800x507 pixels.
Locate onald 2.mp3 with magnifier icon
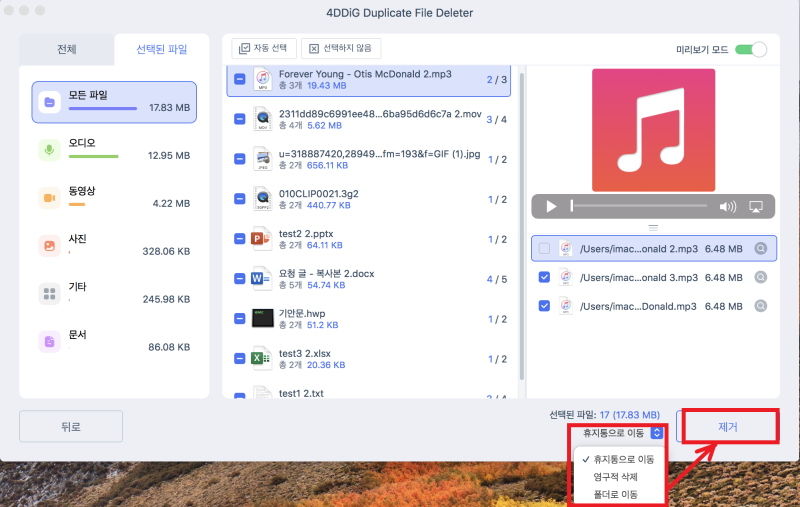(x=761, y=248)
